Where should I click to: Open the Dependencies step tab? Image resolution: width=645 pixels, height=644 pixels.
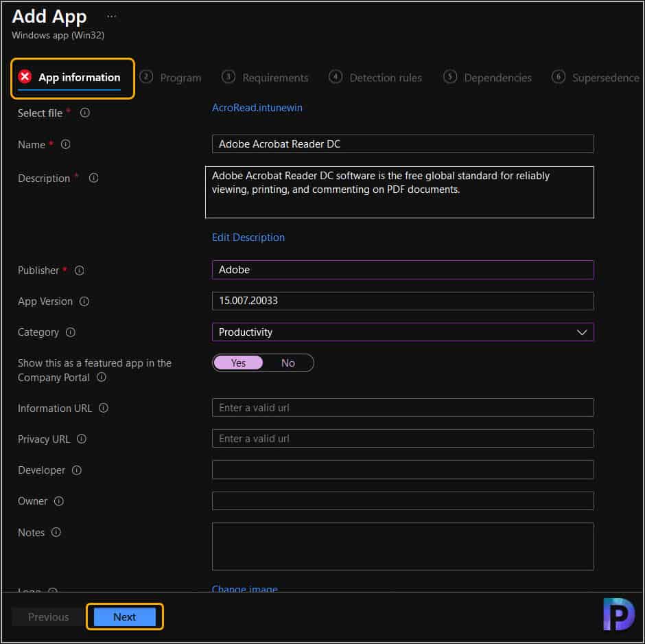pos(487,78)
